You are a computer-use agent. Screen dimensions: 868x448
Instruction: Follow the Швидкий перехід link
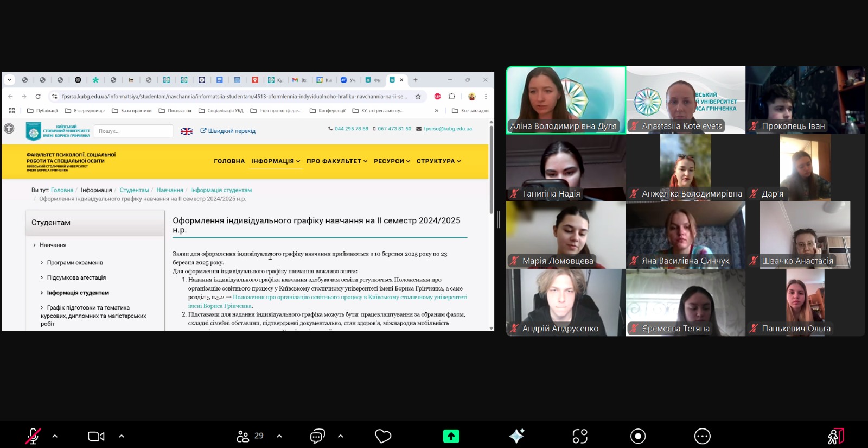tap(228, 131)
